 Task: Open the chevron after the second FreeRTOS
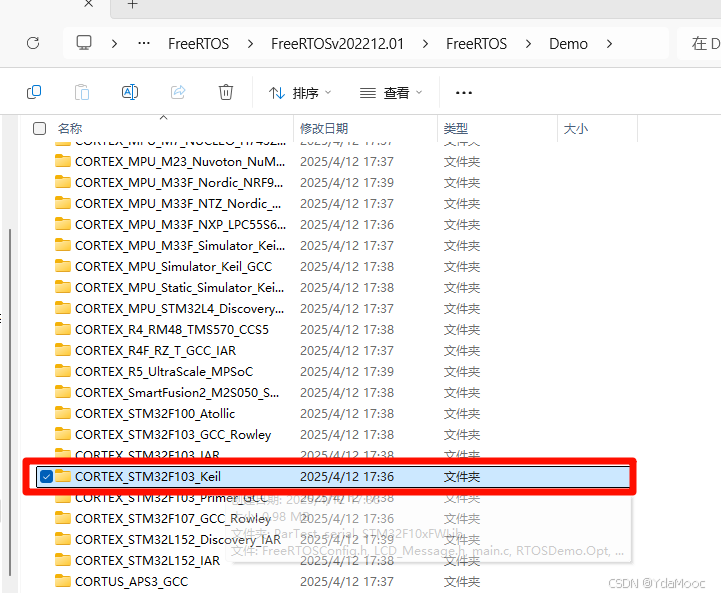(528, 44)
